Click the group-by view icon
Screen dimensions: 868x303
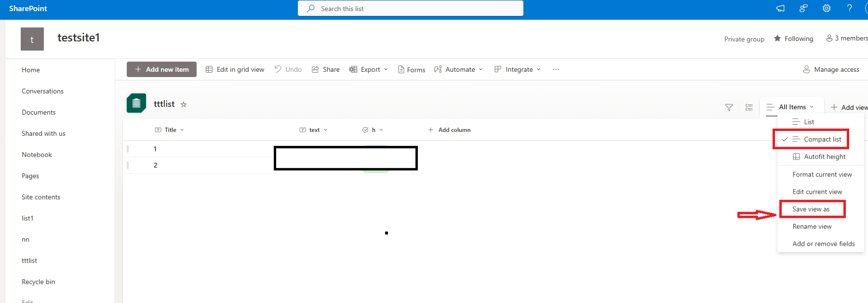[x=749, y=107]
